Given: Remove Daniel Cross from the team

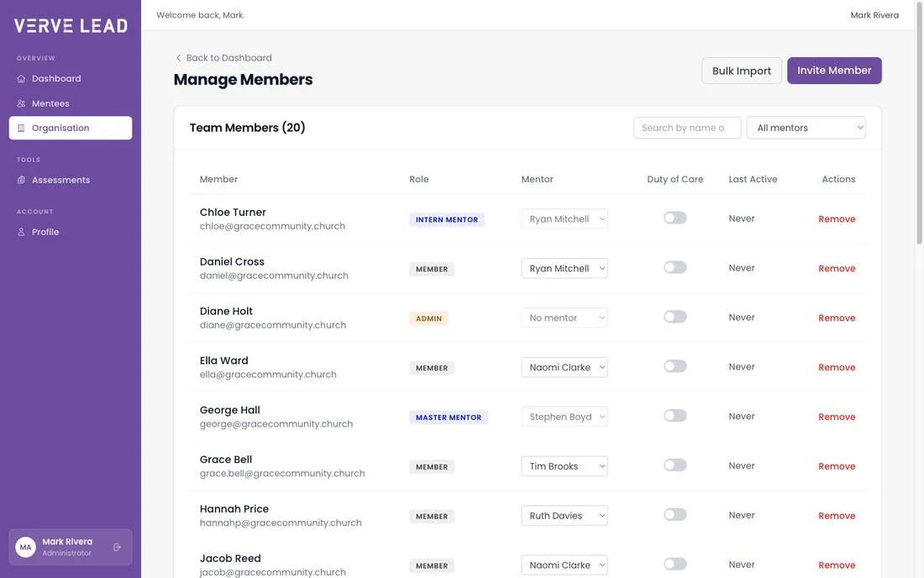Looking at the screenshot, I should [836, 268].
